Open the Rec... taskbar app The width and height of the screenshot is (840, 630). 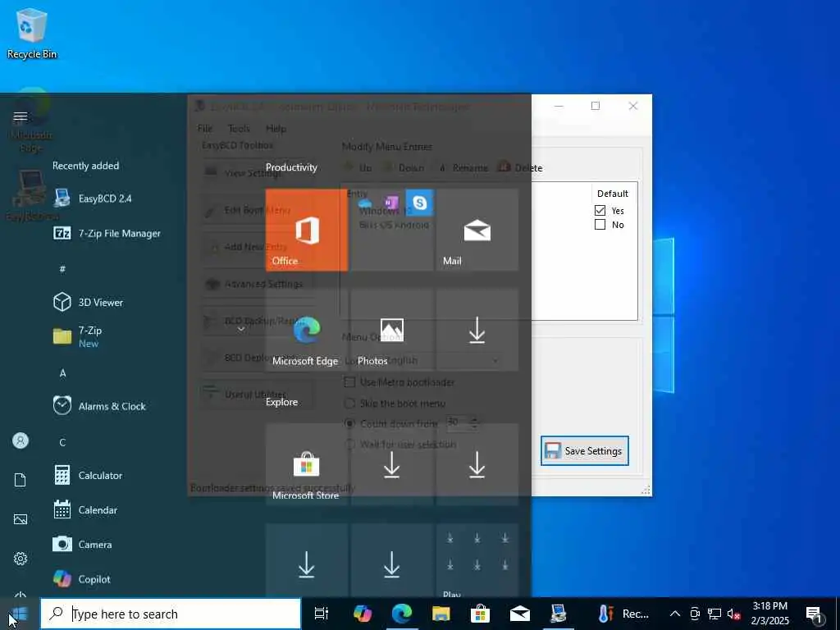[623, 614]
